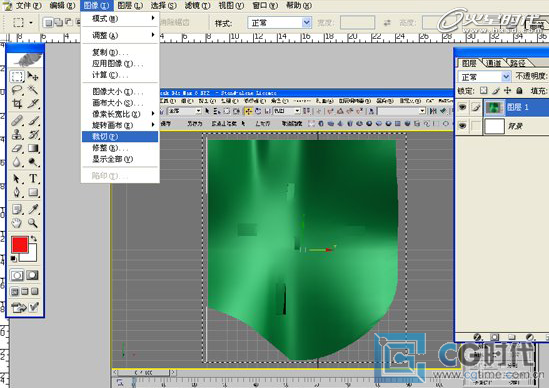Switch to the 通道 tab

[494, 63]
